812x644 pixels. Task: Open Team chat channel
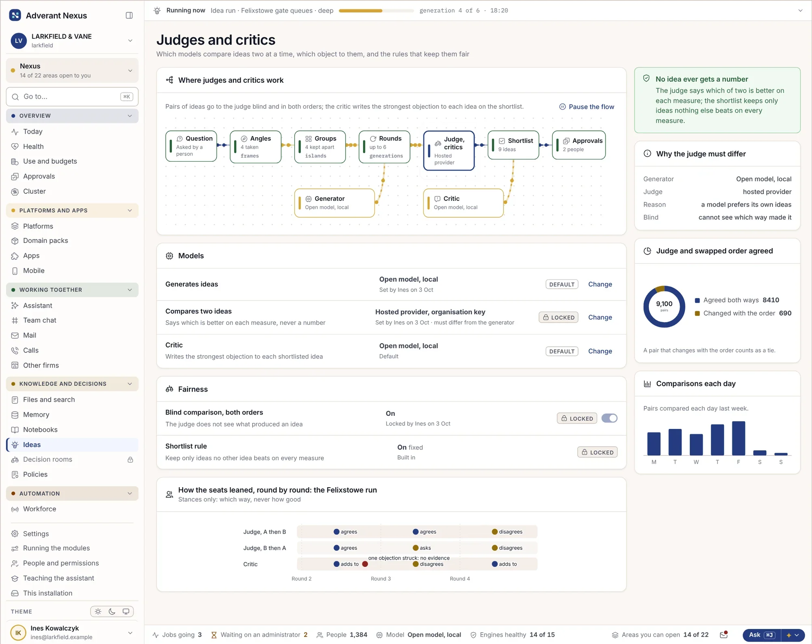tap(72, 320)
